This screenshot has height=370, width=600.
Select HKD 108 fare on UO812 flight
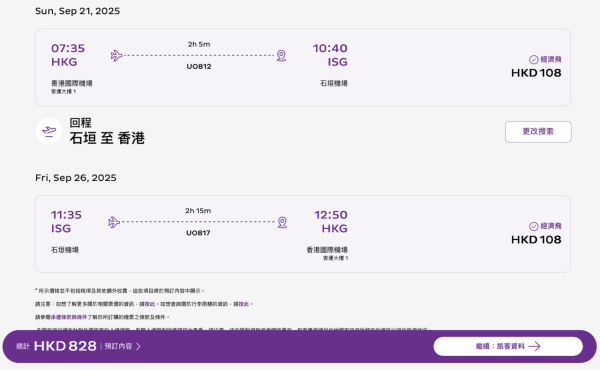click(x=536, y=73)
